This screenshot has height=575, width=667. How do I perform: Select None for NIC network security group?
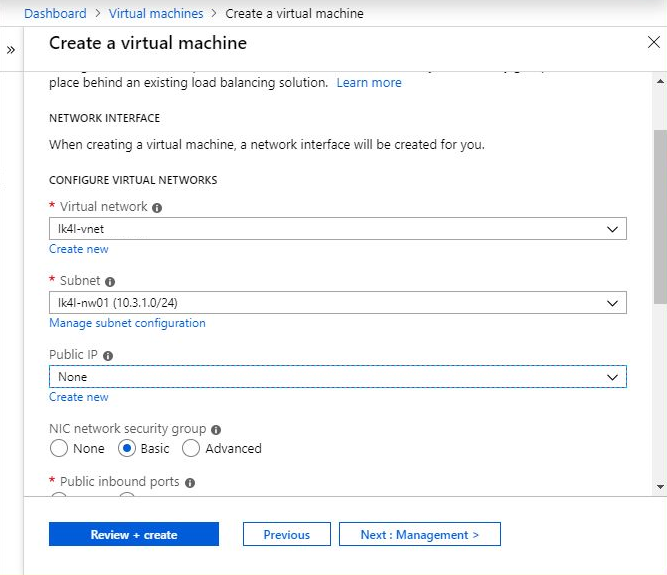tap(59, 449)
